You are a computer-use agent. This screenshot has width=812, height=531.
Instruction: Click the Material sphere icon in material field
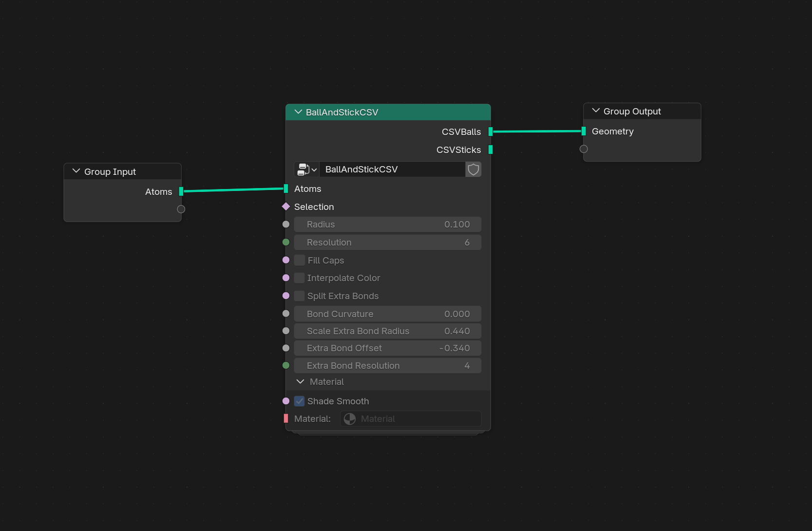(x=350, y=419)
